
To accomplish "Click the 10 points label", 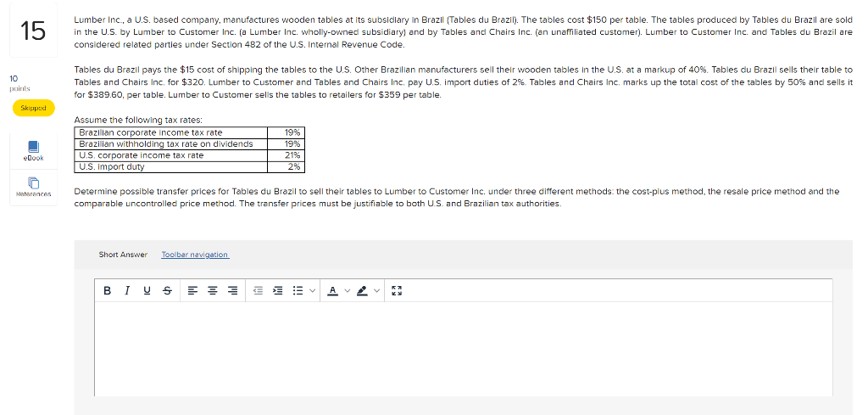I will 20,83.
